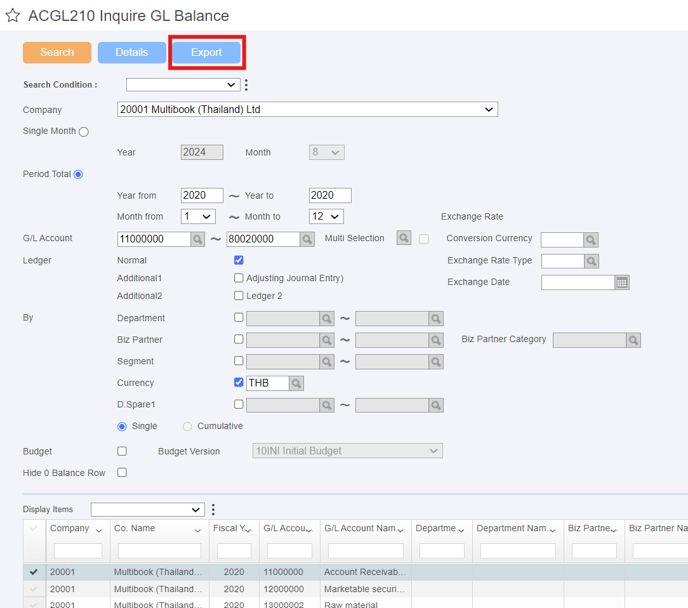Enable Hide 0 Balance Row checkbox

point(122,472)
